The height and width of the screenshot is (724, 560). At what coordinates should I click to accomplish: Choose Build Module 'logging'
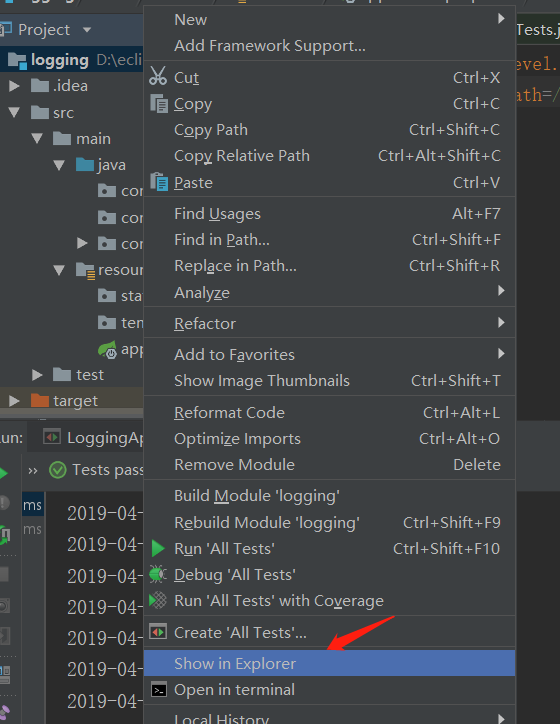(330, 495)
